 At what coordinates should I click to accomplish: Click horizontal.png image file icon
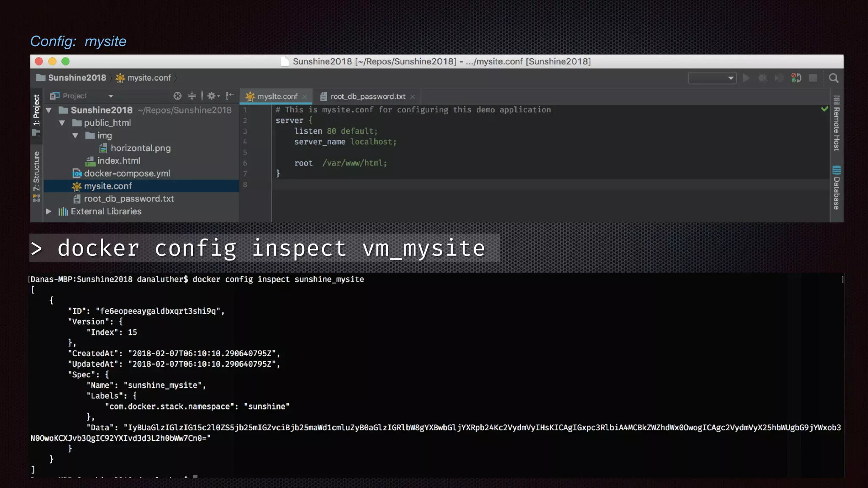pos(103,148)
